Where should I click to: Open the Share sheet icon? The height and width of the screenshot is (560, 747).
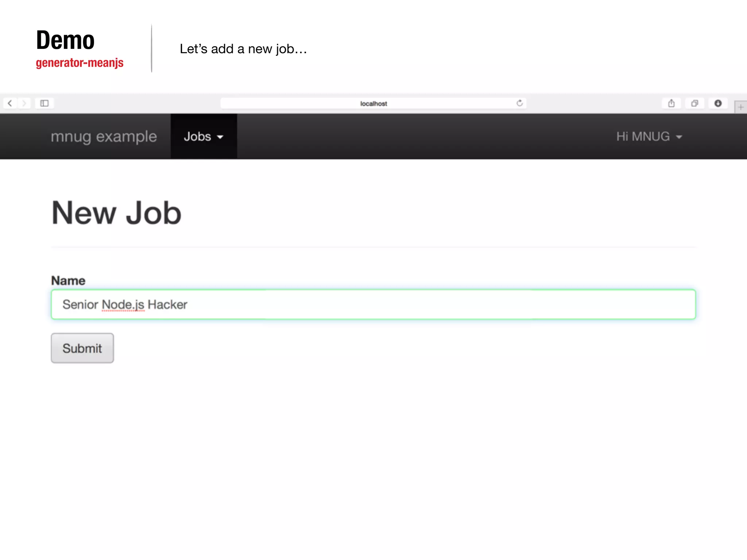671,103
